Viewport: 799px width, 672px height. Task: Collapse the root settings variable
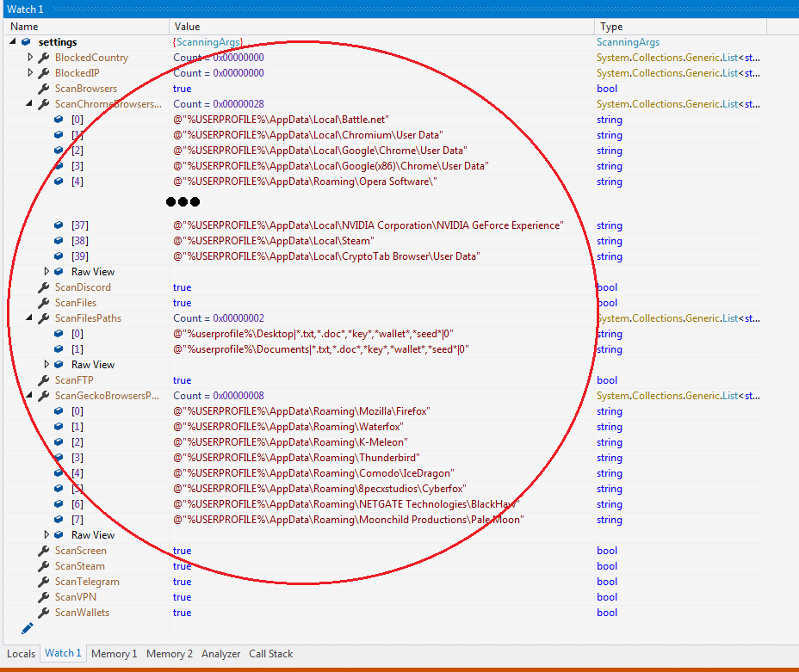tap(14, 42)
